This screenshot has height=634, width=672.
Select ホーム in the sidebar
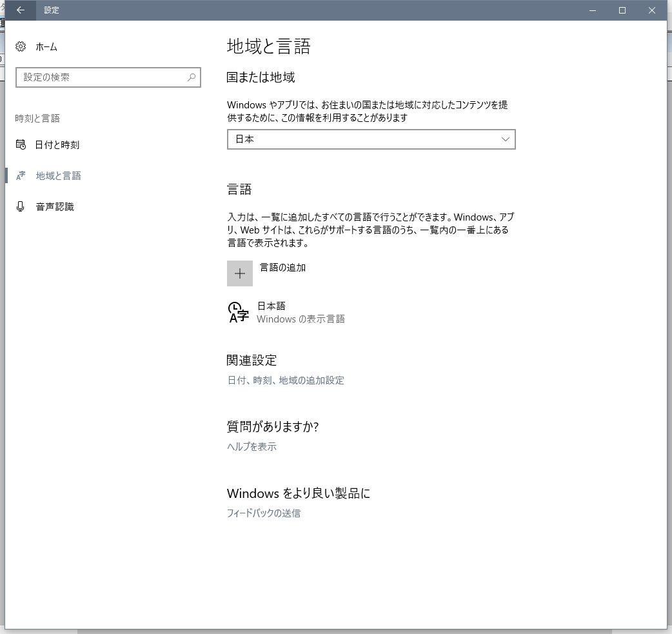[x=46, y=47]
